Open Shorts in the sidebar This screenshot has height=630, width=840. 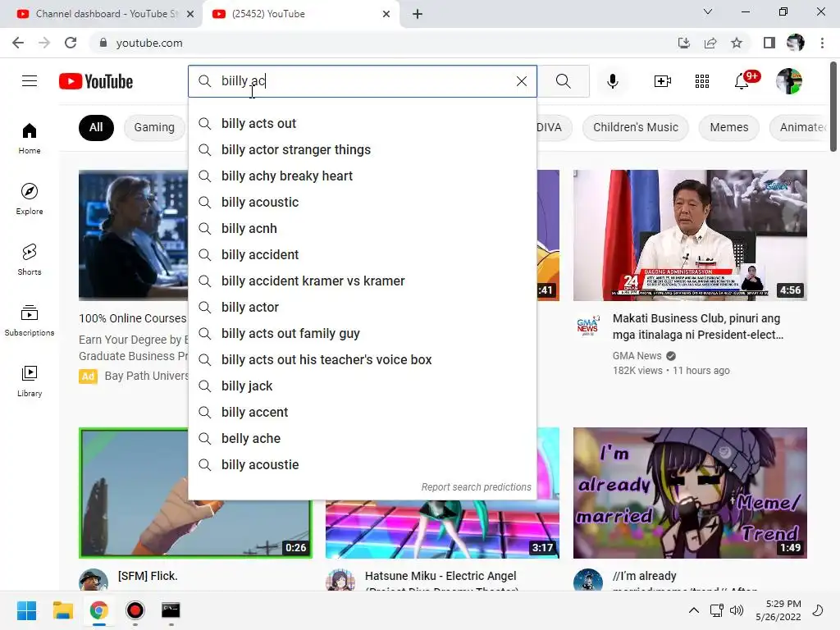click(30, 259)
